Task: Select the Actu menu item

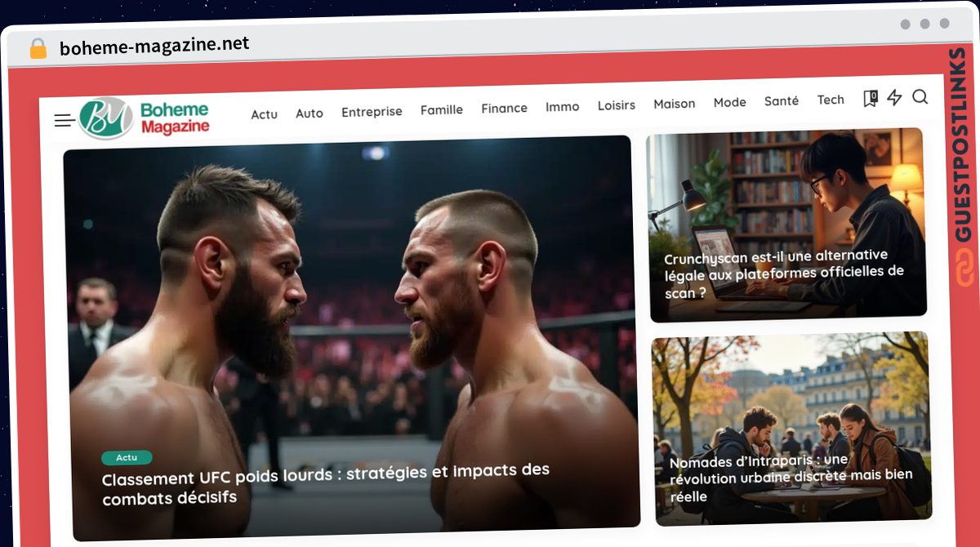Action: point(263,114)
